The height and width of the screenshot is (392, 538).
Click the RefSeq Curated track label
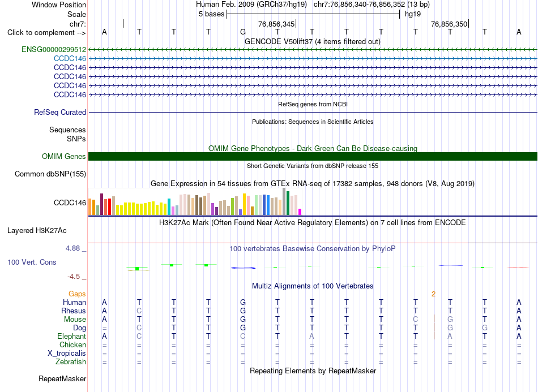(x=59, y=113)
